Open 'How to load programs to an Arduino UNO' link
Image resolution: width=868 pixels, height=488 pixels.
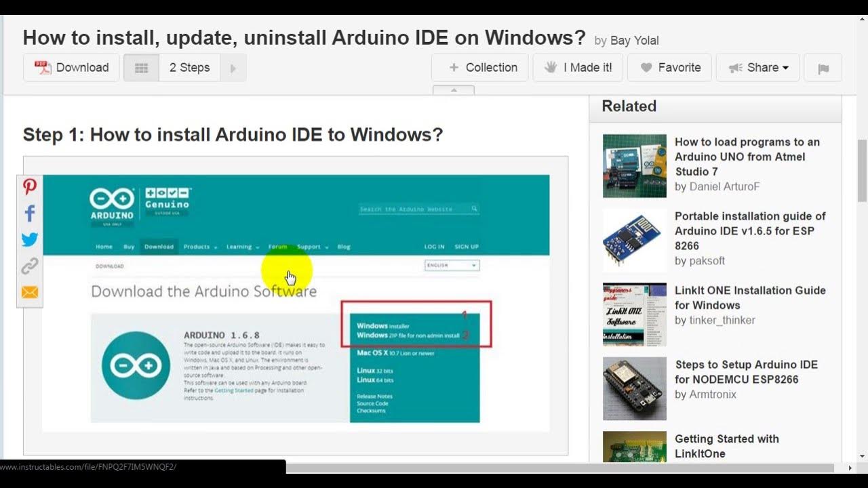(747, 157)
